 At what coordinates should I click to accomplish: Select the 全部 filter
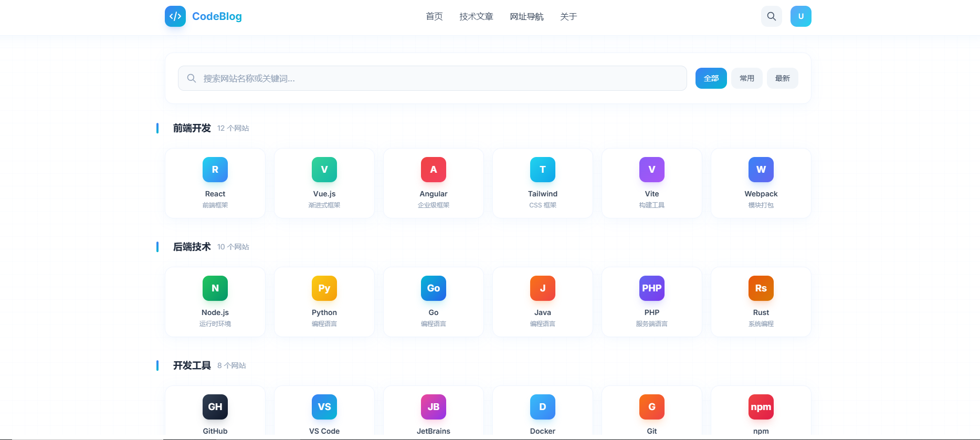tap(711, 78)
